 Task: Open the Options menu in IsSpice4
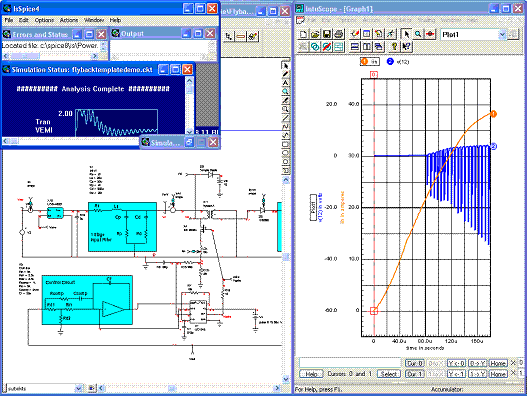point(44,20)
